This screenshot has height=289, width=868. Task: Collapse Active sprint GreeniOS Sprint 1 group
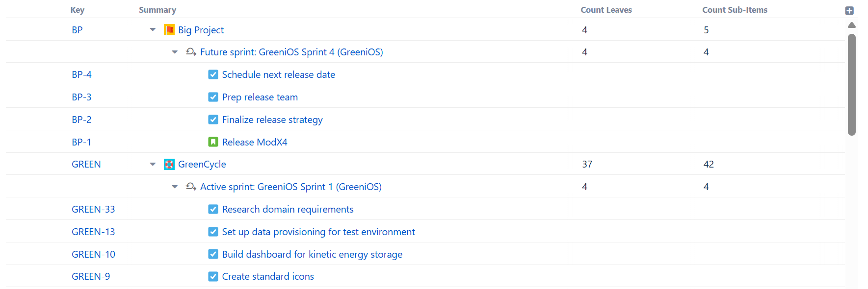[x=175, y=187]
